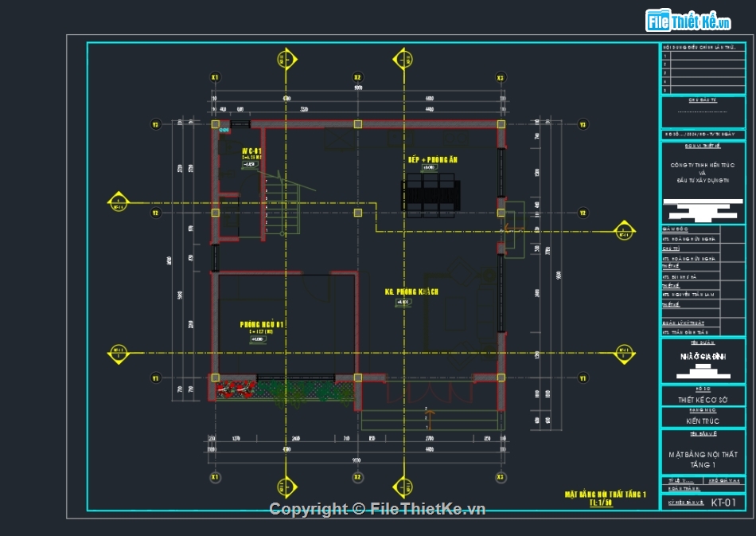Select the red flower planter block
The height and width of the screenshot is (536, 756).
(x=236, y=389)
